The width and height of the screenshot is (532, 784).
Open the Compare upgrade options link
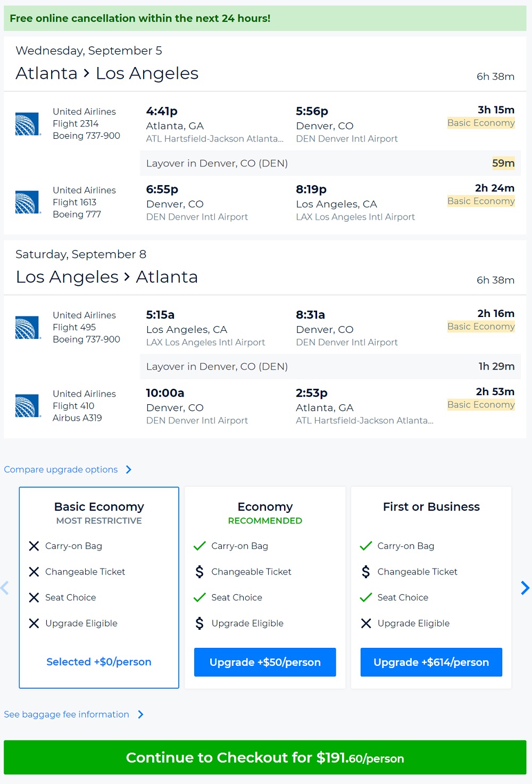(61, 470)
